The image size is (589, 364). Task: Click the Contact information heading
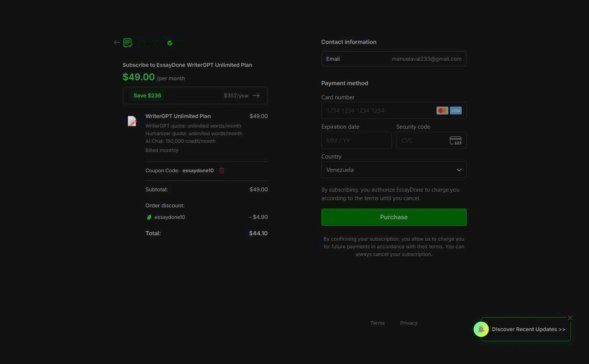point(349,42)
